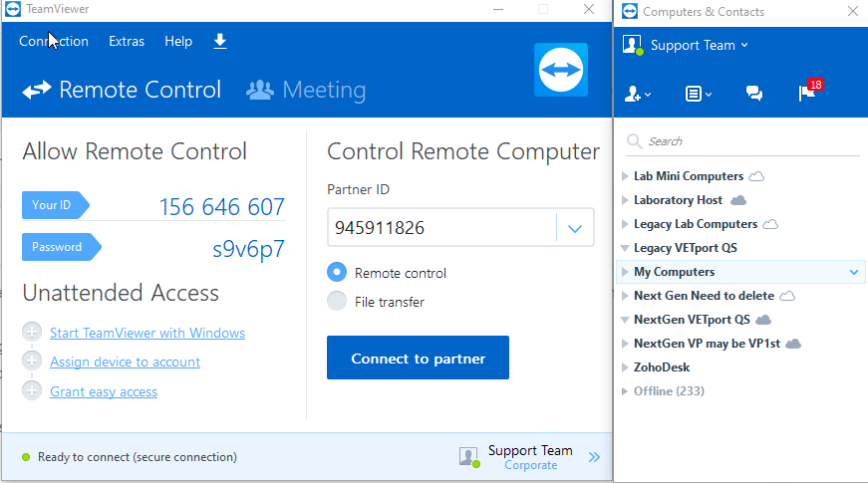Click cloud icon next to Next Gen Need to delete
The image size is (868, 483).
[x=787, y=296]
